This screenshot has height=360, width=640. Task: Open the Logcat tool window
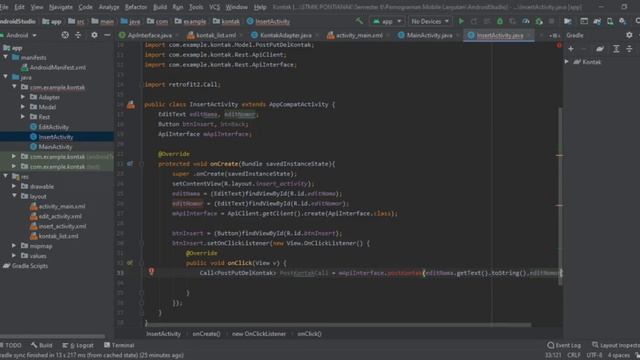[x=78, y=345]
